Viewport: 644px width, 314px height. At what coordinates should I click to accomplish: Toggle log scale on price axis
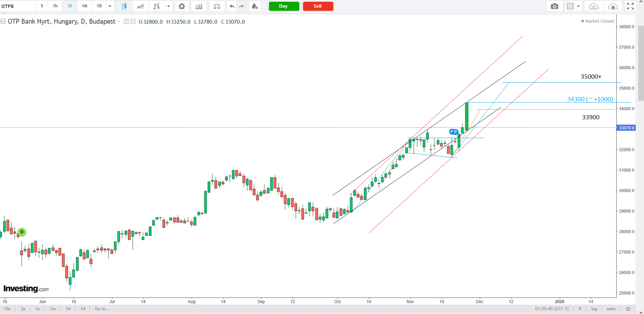(x=594, y=309)
